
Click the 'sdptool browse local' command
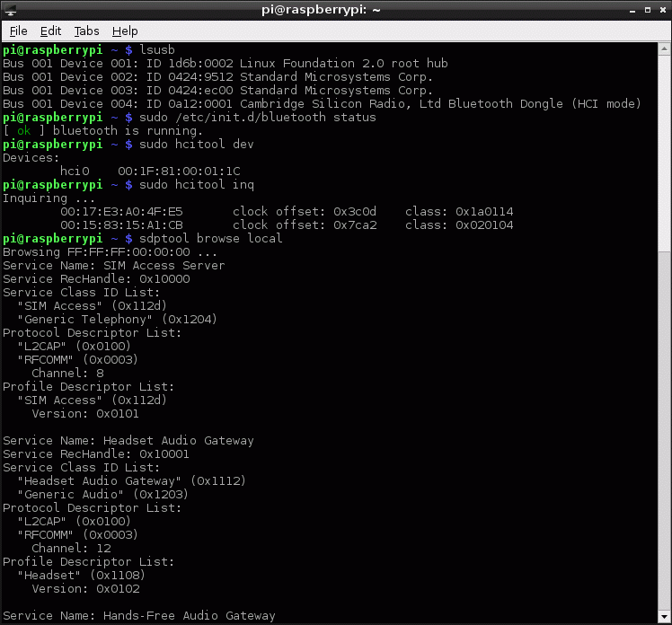tap(210, 238)
